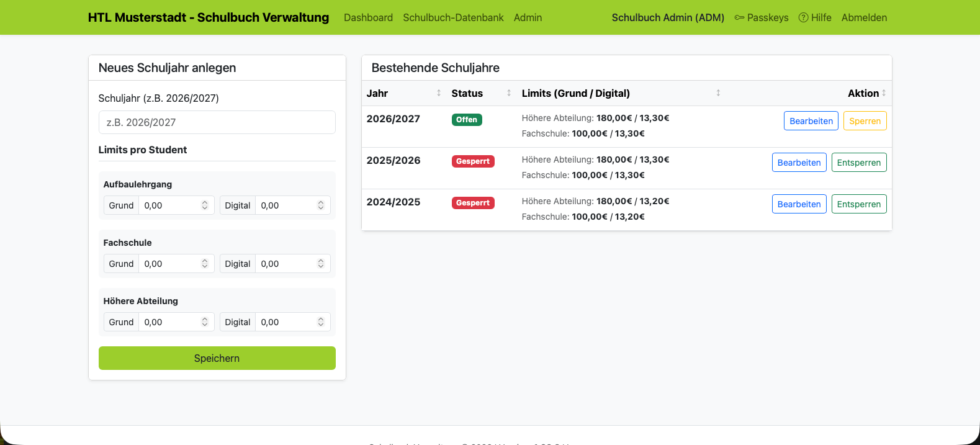The image size is (980, 445).
Task: Adjust Aufbaulehrgang Grund spinner arrows
Action: pyautogui.click(x=205, y=205)
